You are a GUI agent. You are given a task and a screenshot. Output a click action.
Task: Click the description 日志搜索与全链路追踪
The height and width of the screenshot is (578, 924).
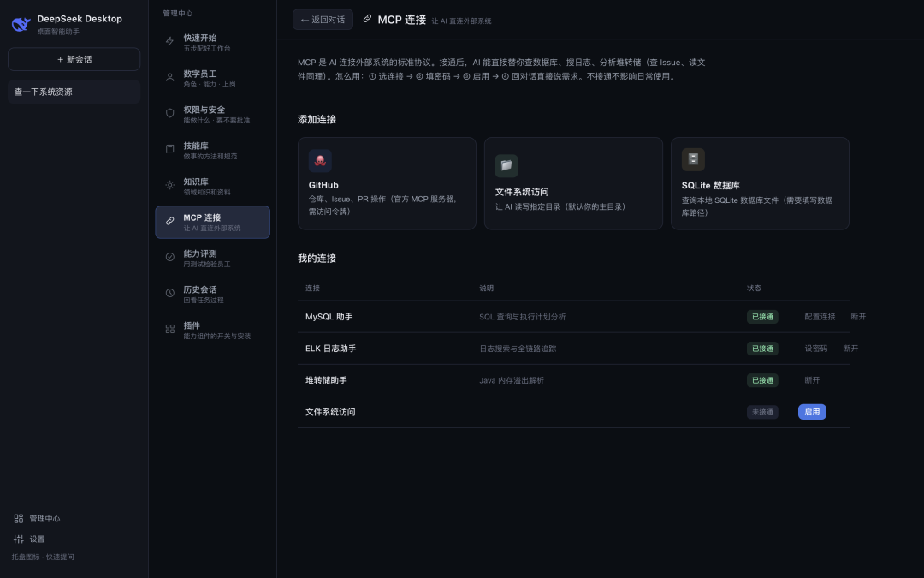518,349
